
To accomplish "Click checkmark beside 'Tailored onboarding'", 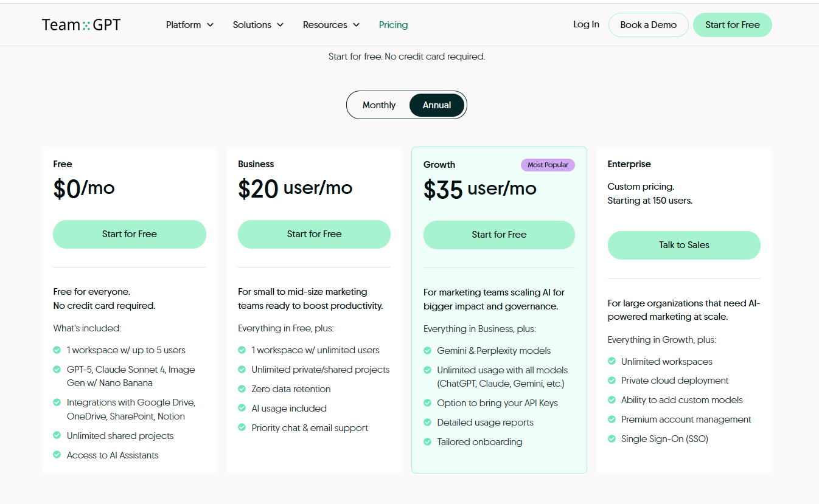I will [427, 442].
